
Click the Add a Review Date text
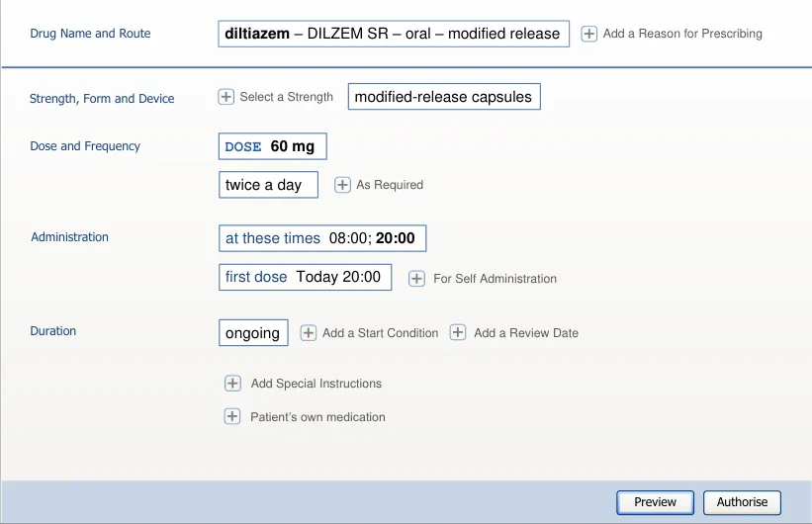(x=525, y=333)
